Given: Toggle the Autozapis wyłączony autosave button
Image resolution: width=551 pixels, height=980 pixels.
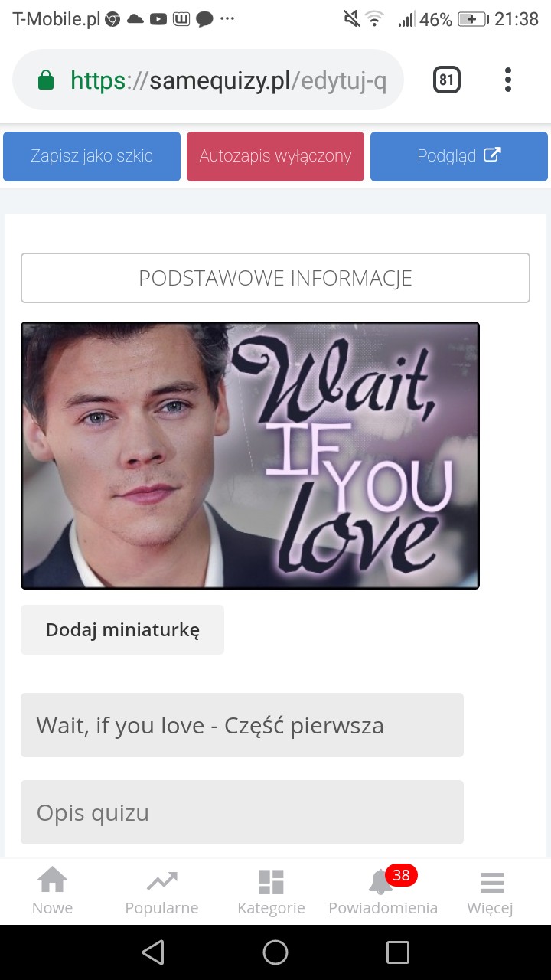Looking at the screenshot, I should tap(275, 156).
